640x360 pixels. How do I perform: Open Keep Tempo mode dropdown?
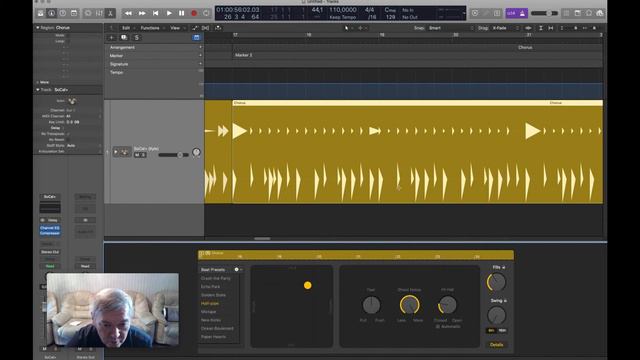coord(342,17)
